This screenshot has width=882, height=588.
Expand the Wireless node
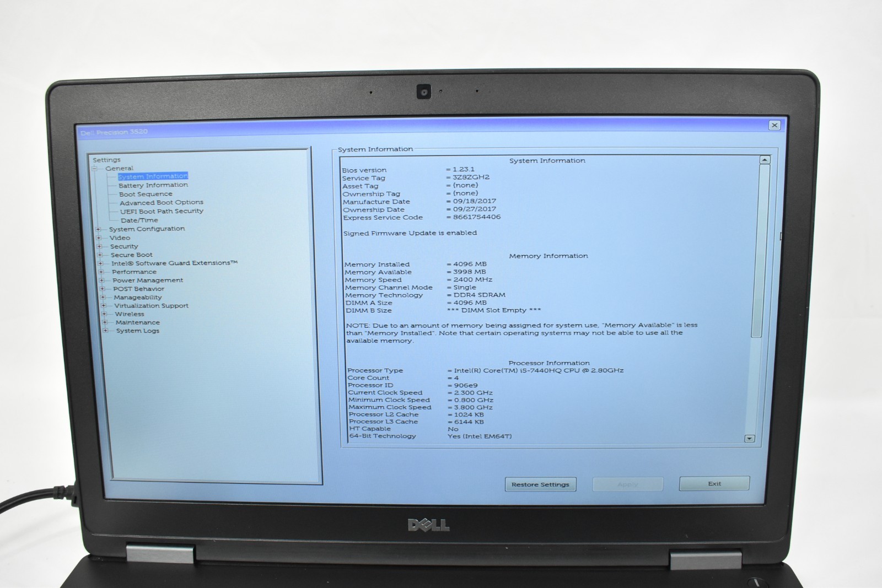(104, 314)
